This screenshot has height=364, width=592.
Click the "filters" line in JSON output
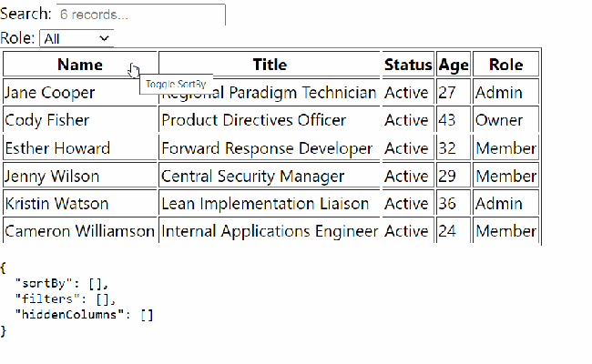pyautogui.click(x=65, y=299)
